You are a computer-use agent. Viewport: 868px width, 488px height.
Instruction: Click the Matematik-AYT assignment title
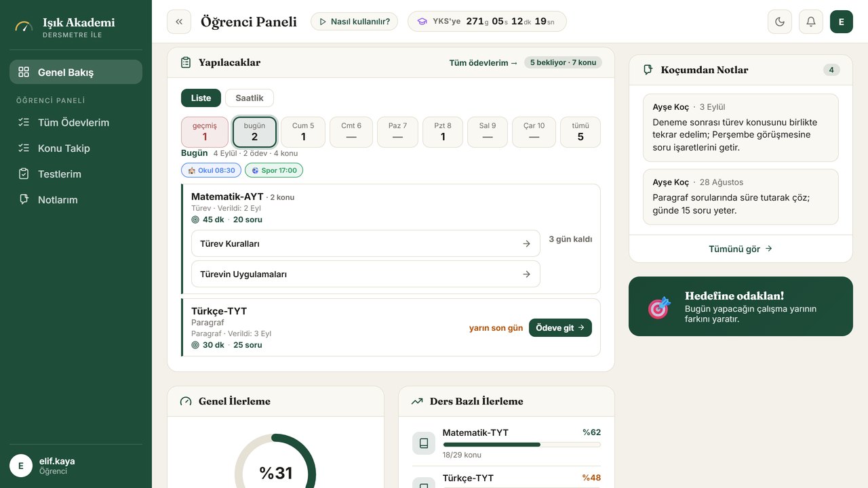point(227,197)
